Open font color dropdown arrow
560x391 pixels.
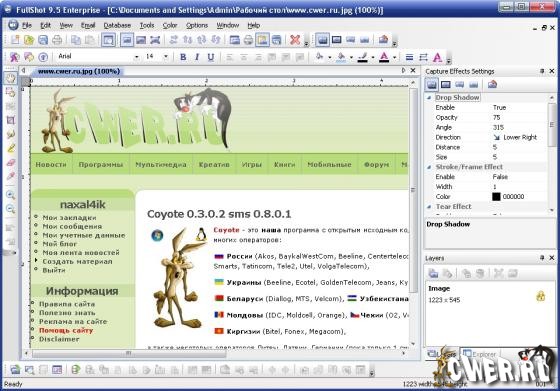coord(394,57)
